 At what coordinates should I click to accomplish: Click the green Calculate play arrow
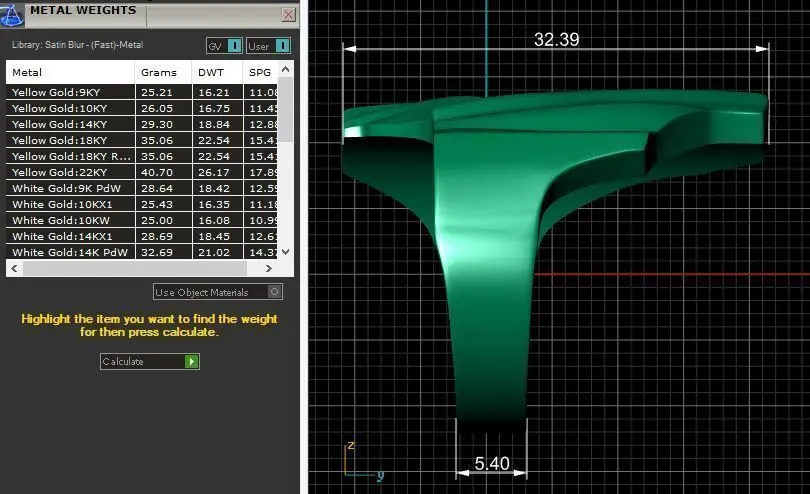(192, 361)
